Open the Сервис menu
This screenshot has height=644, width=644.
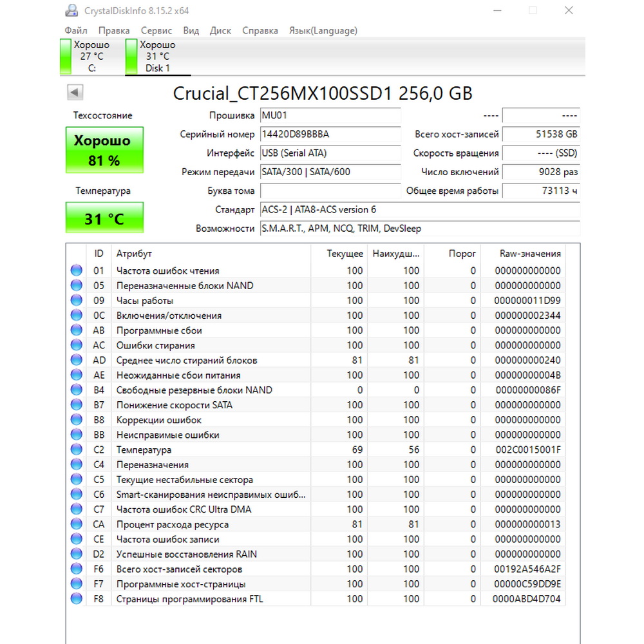(156, 30)
